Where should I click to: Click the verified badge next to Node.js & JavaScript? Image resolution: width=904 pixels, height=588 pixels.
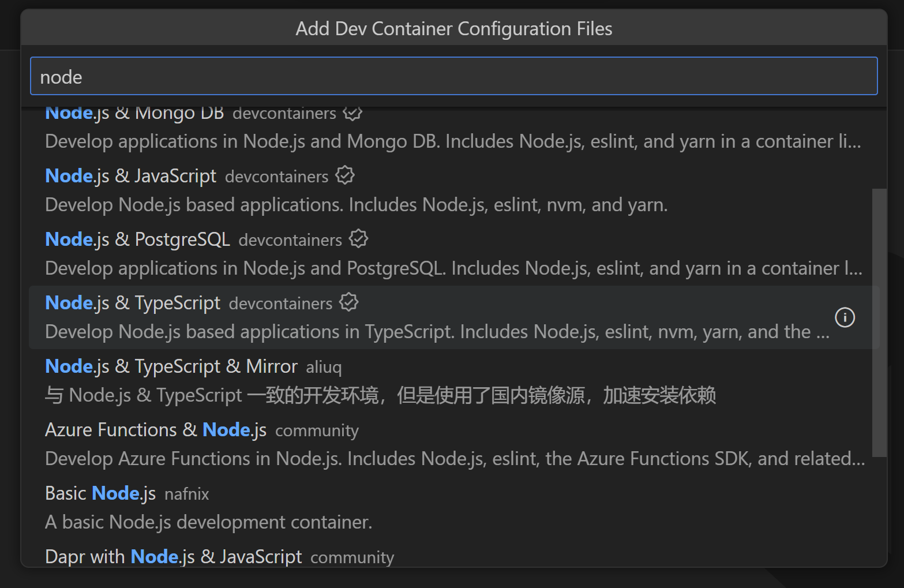(x=345, y=175)
